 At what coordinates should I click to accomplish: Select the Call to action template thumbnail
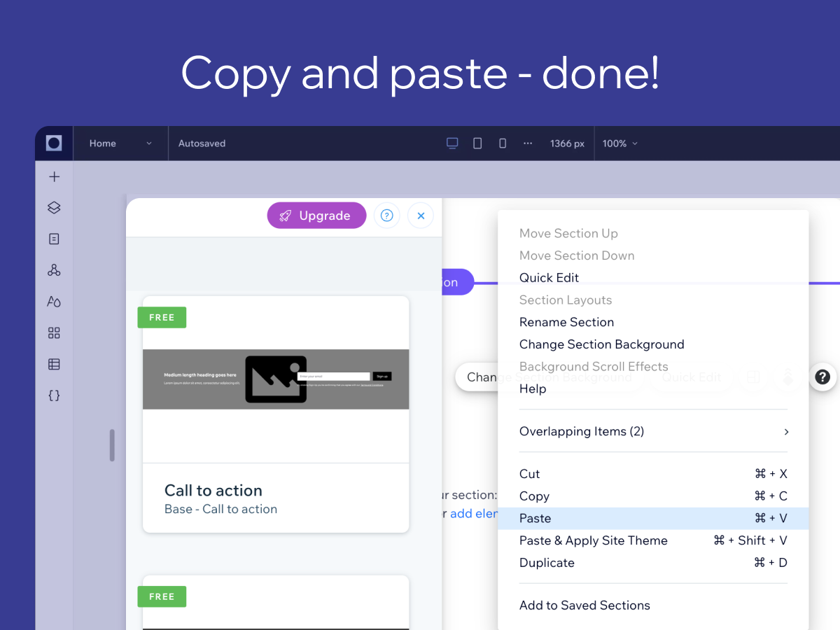pyautogui.click(x=276, y=379)
